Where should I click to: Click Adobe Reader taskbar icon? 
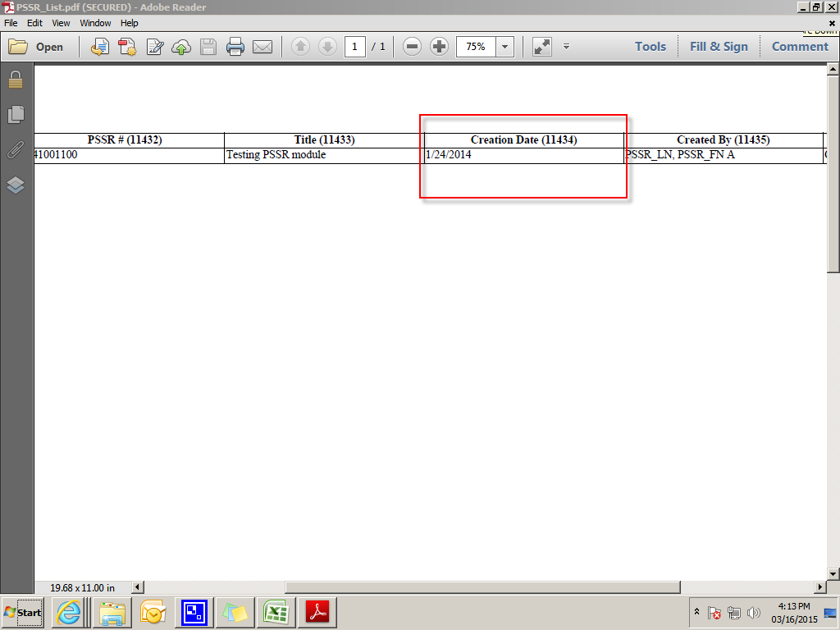point(317,612)
